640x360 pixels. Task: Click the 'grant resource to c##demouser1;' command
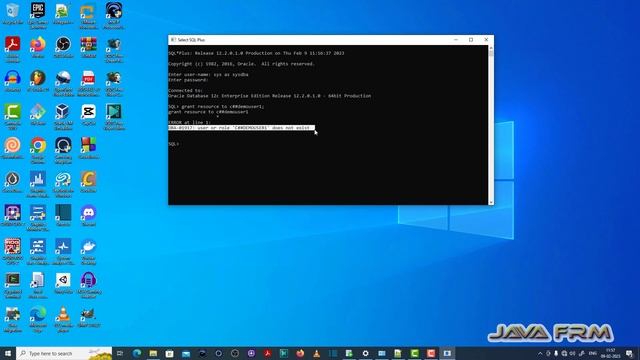click(223, 107)
